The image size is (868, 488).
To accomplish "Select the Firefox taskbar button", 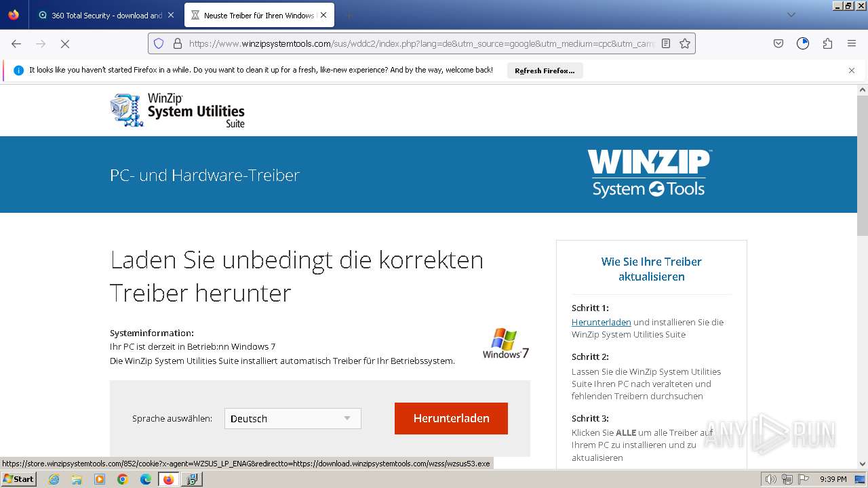I will [168, 479].
